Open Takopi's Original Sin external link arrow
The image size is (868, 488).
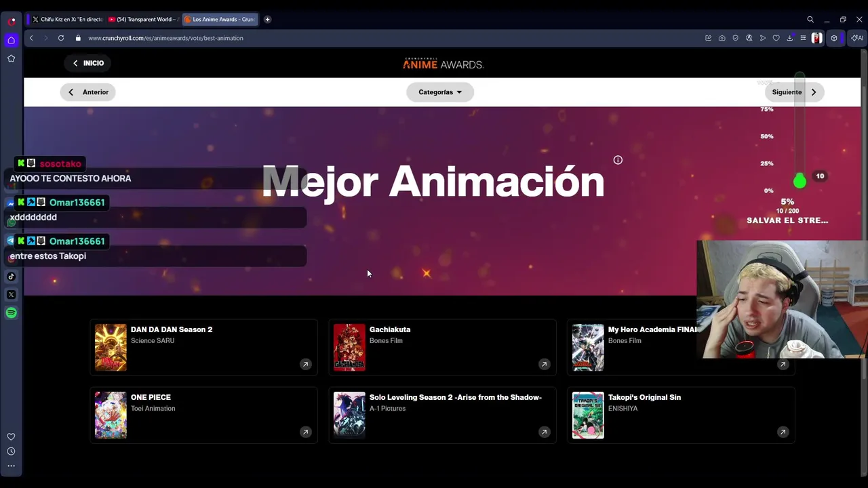click(x=783, y=432)
